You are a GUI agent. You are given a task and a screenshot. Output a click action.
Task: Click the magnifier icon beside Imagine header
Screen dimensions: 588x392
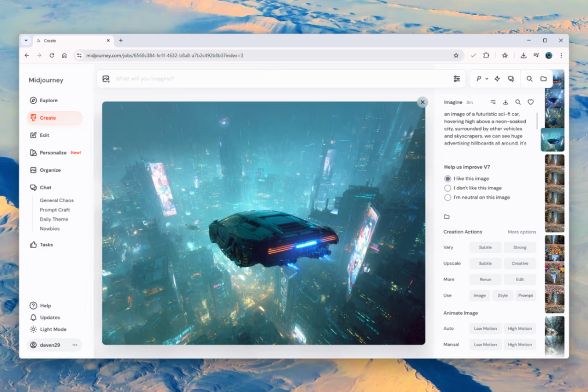(x=518, y=102)
